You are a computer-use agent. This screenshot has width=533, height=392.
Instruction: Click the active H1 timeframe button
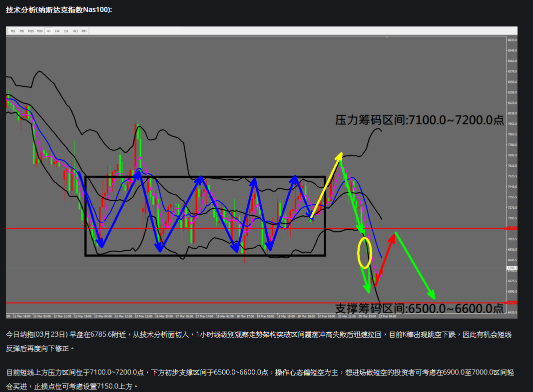(x=48, y=31)
